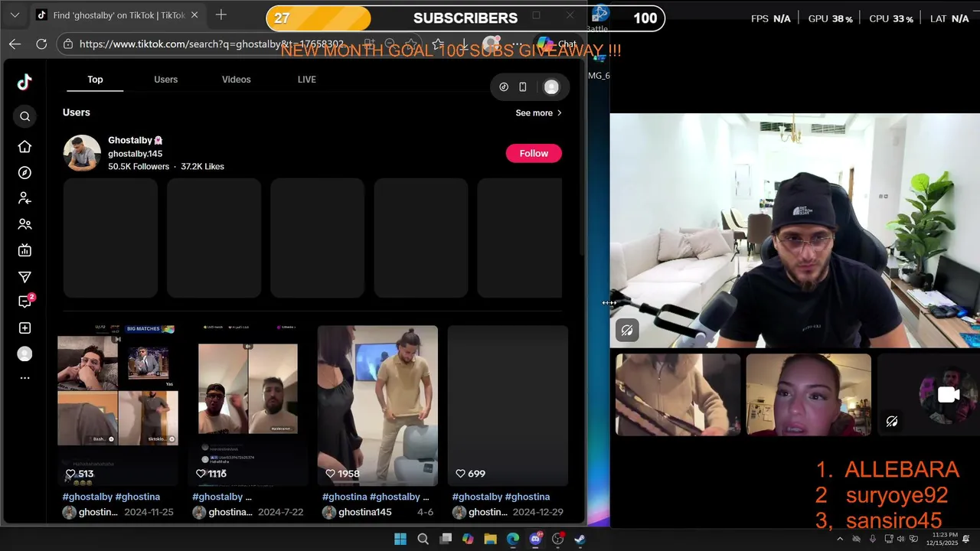Open Profile avatar in TikTok sidebar

pos(24,354)
